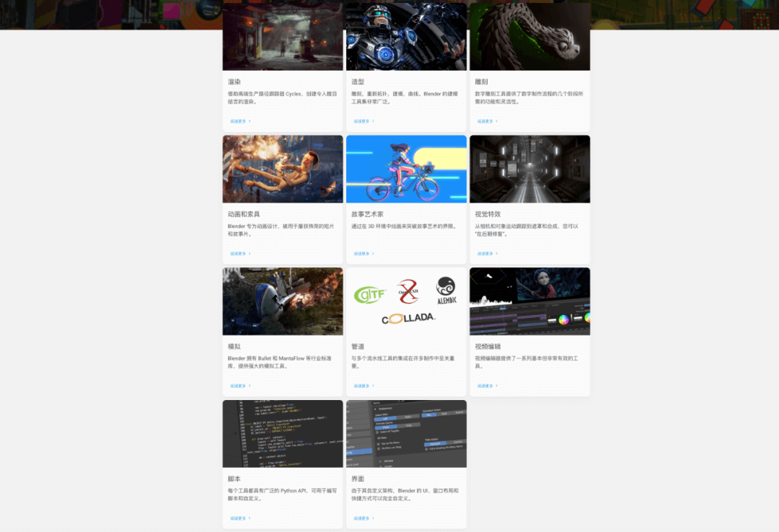Open the 渲染 rendering street scene thumbnail
This screenshot has height=532, width=779.
283,37
